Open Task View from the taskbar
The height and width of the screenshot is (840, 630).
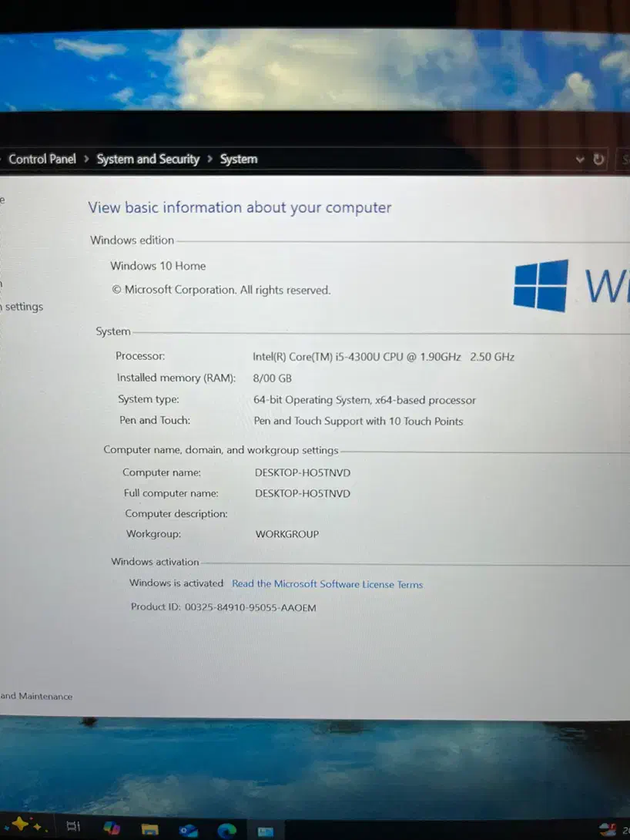[x=73, y=825]
